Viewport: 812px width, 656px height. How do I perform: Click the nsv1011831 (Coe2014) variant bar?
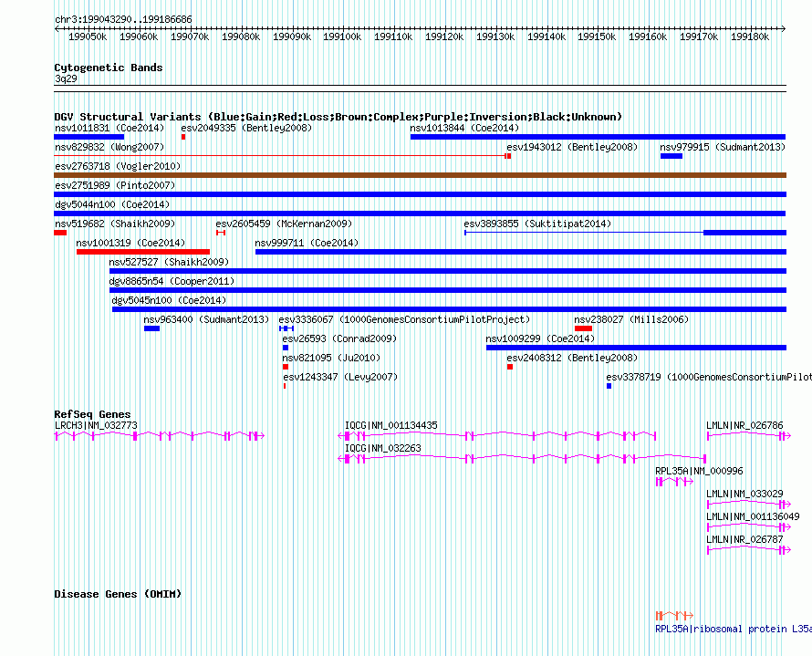pyautogui.click(x=89, y=137)
